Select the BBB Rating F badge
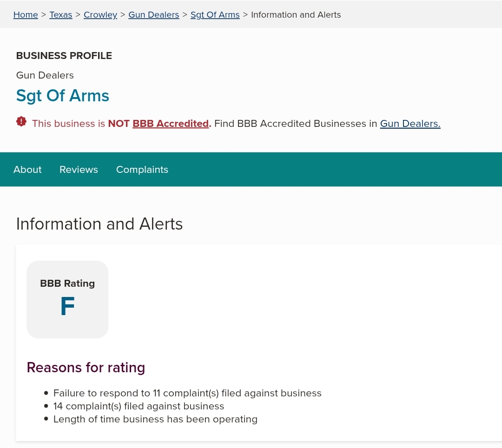Image resolution: width=502 pixels, height=448 pixels. tap(67, 300)
